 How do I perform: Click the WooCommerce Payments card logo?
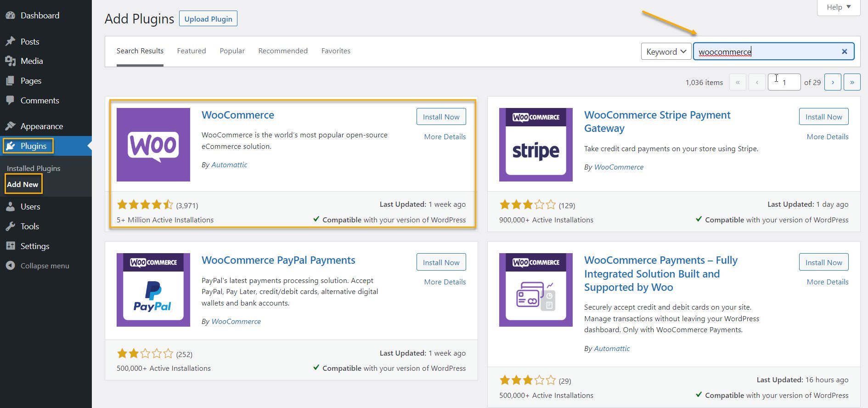pyautogui.click(x=536, y=290)
